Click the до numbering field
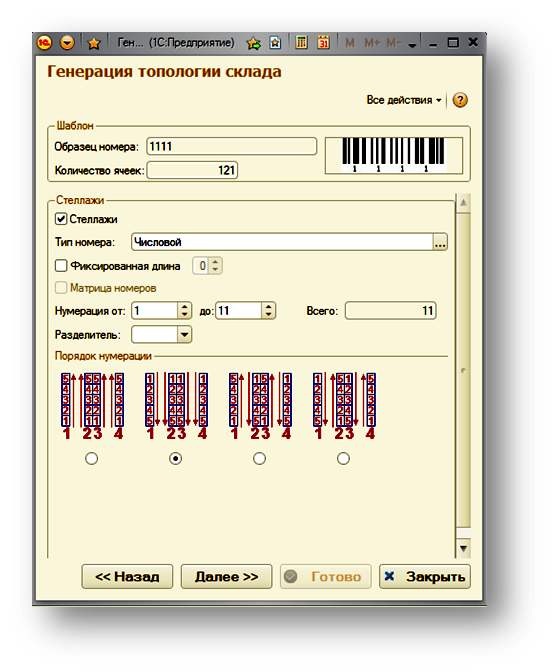 [x=238, y=310]
